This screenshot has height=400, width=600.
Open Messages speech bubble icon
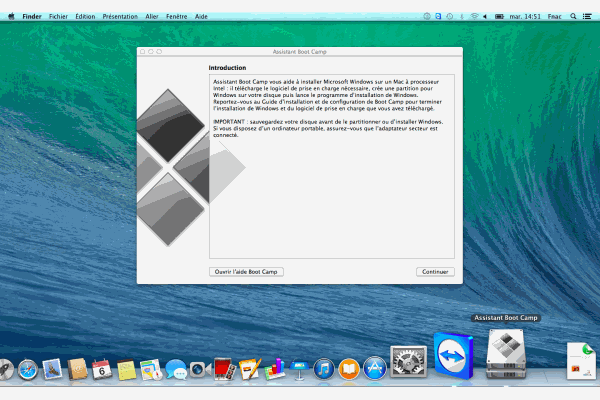tap(176, 370)
